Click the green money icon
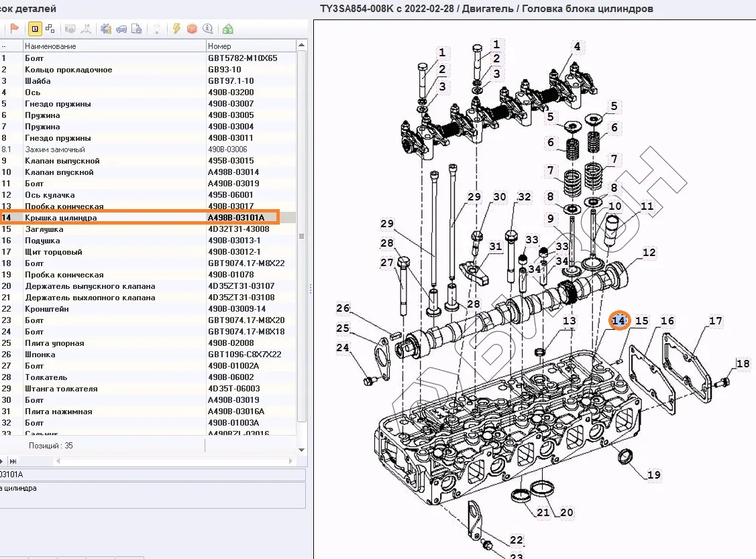 (x=228, y=29)
